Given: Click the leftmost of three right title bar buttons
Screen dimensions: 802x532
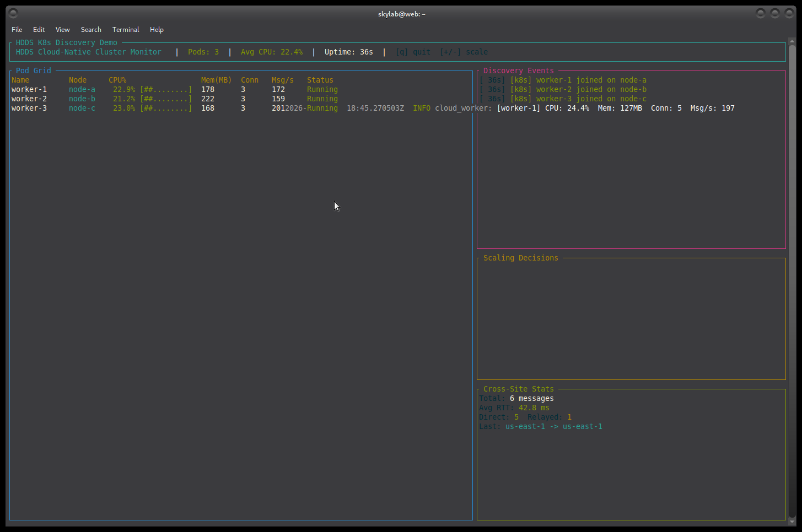Looking at the screenshot, I should click(x=761, y=13).
